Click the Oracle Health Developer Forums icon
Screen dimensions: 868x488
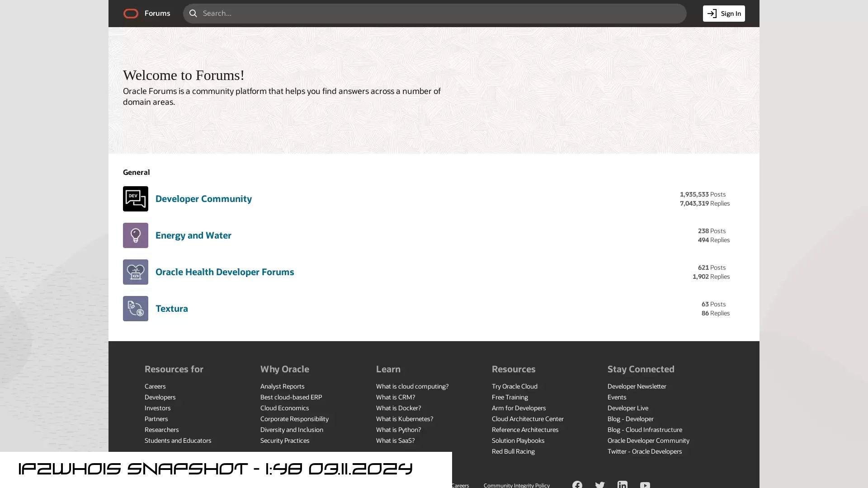[x=135, y=272]
